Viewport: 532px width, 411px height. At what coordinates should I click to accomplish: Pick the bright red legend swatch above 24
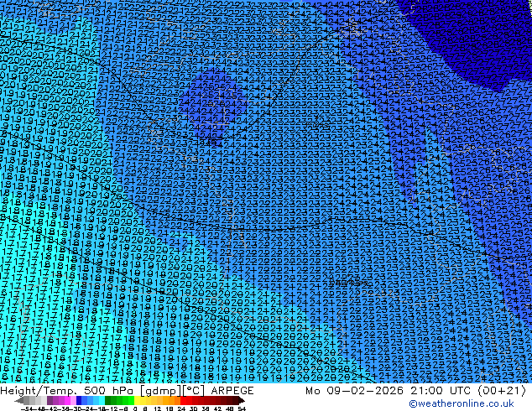tap(183, 400)
